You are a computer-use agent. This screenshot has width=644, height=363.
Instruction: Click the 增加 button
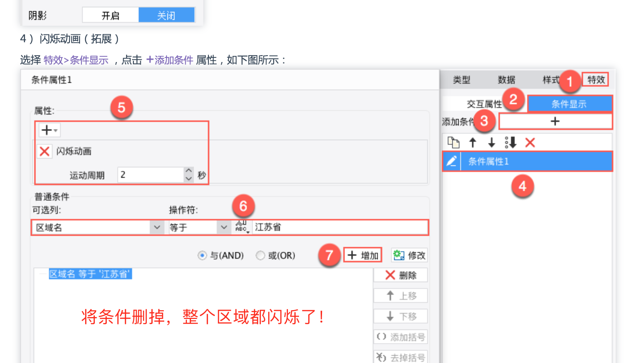(362, 255)
